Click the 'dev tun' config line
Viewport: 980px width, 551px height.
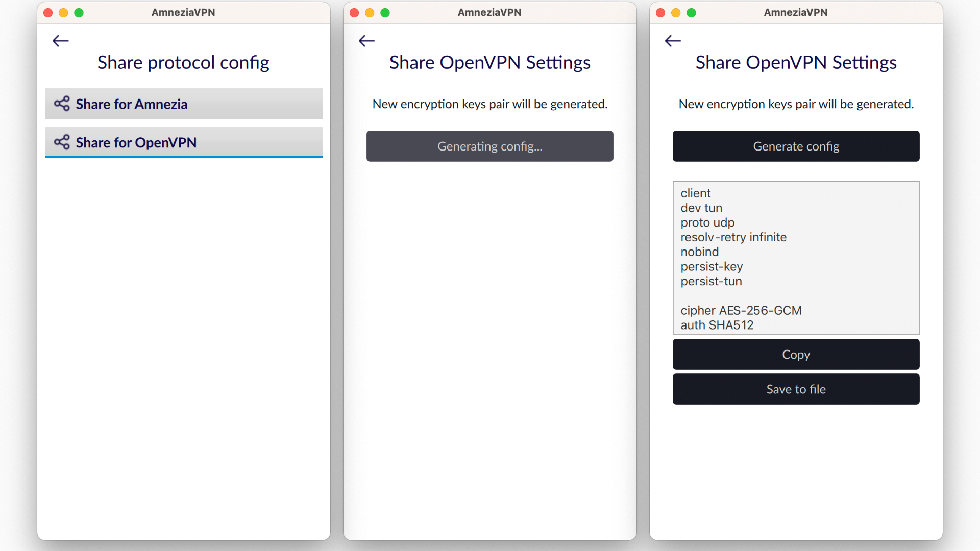pyautogui.click(x=701, y=208)
